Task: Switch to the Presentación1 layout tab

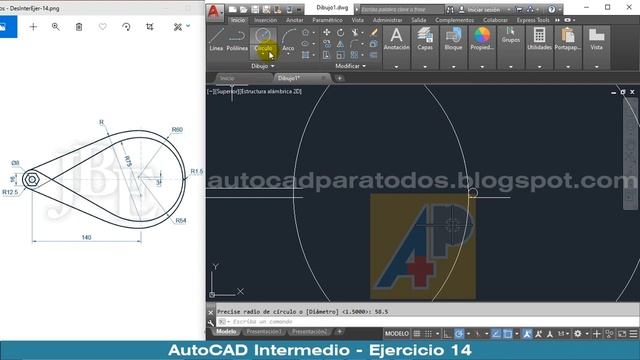Action: [264, 332]
